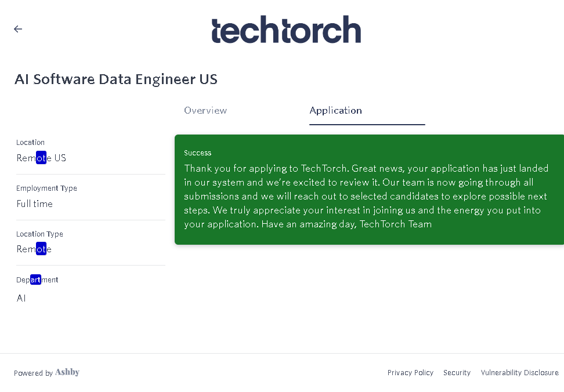
Task: Click the Location label in sidebar
Action: coord(30,143)
